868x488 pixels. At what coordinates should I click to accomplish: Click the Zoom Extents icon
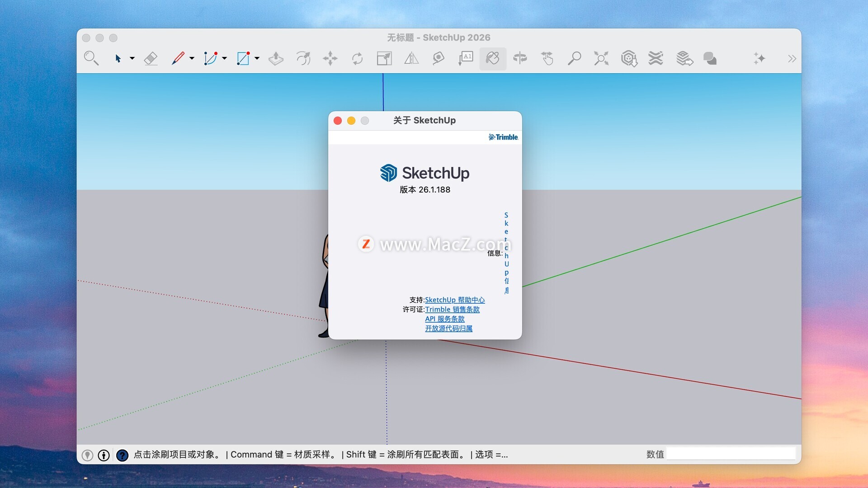(601, 58)
